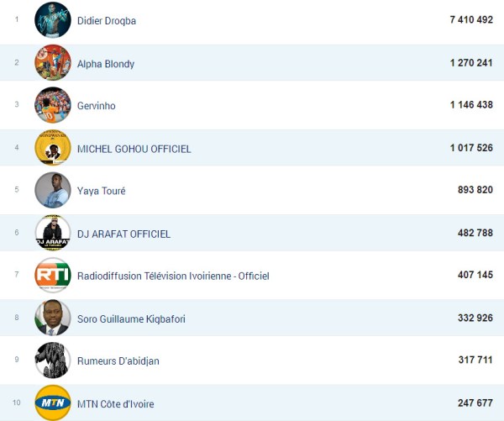Screen dimensions: 504x421
Task: Click Soro Guillaume's avatar photo
Action: [52, 318]
